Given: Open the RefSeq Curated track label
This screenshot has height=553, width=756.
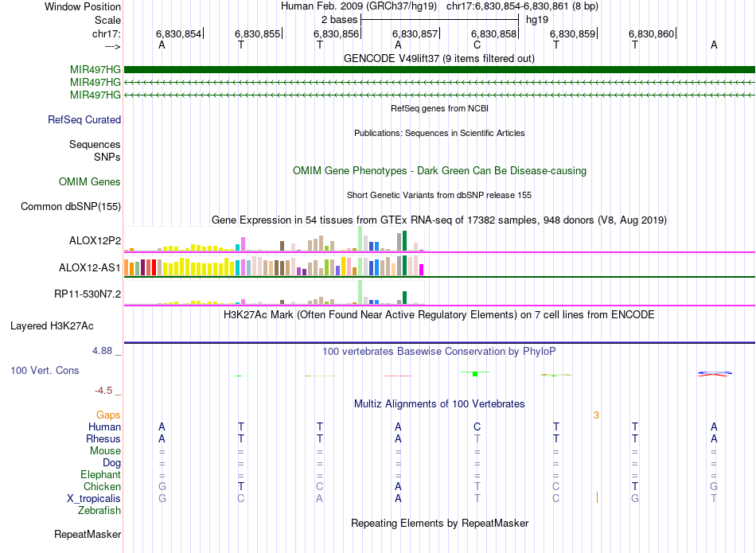Looking at the screenshot, I should coord(84,119).
